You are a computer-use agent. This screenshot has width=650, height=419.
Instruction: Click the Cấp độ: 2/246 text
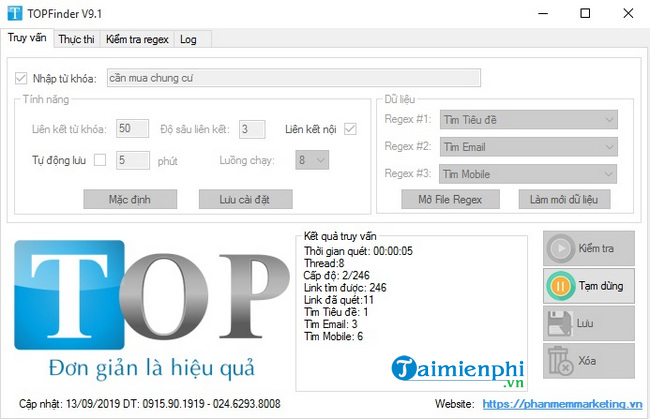click(337, 275)
